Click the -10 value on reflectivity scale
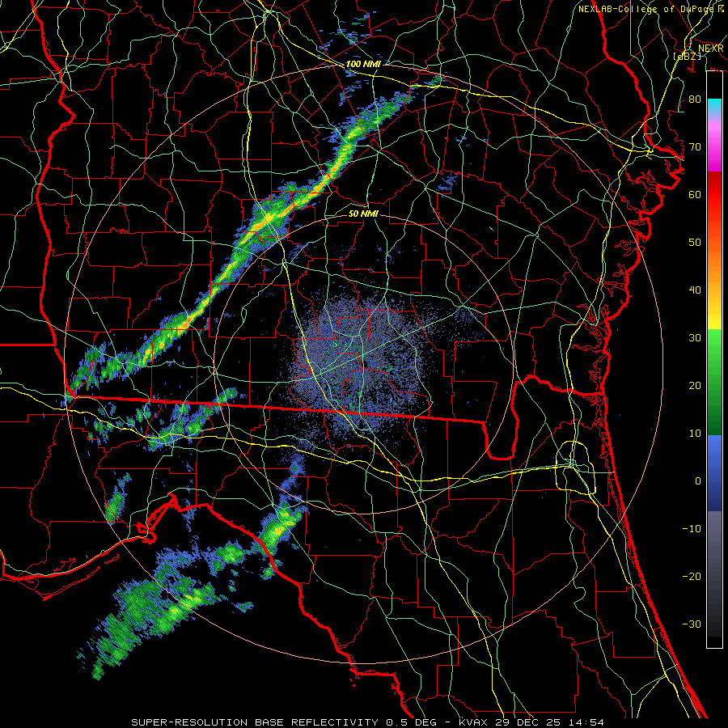The image size is (728, 728). [x=692, y=528]
